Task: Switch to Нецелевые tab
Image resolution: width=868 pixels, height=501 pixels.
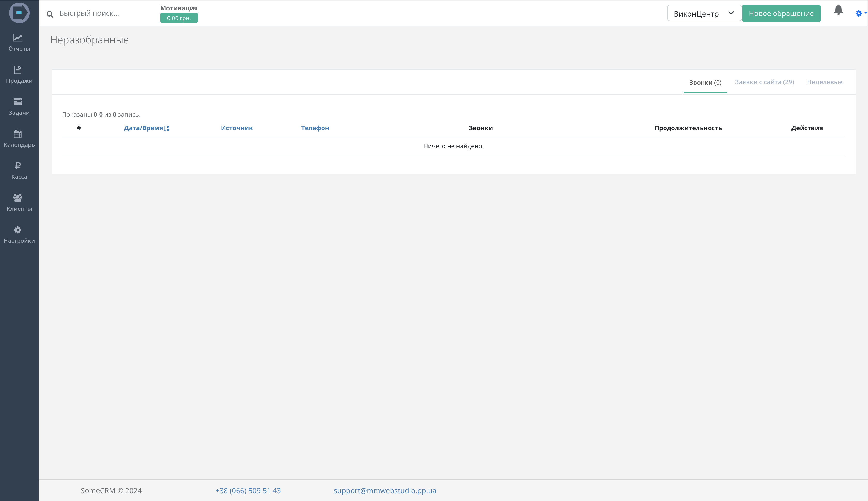Action: 824,82
